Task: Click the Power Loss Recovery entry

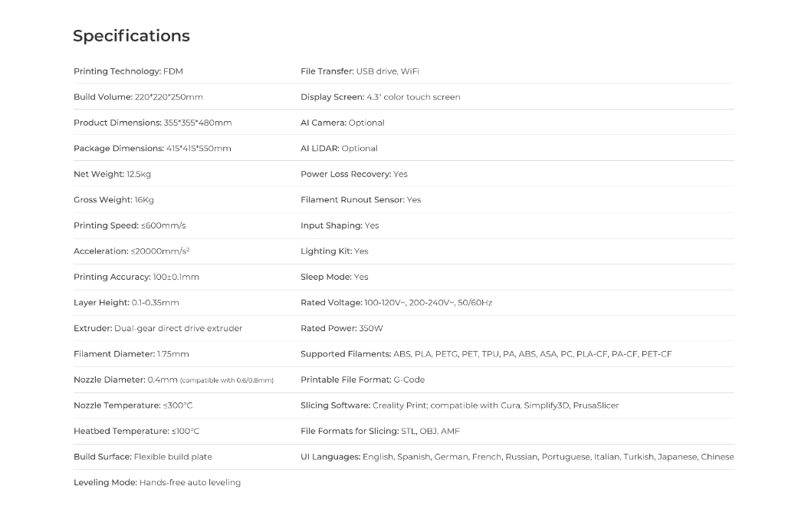Action: [354, 174]
